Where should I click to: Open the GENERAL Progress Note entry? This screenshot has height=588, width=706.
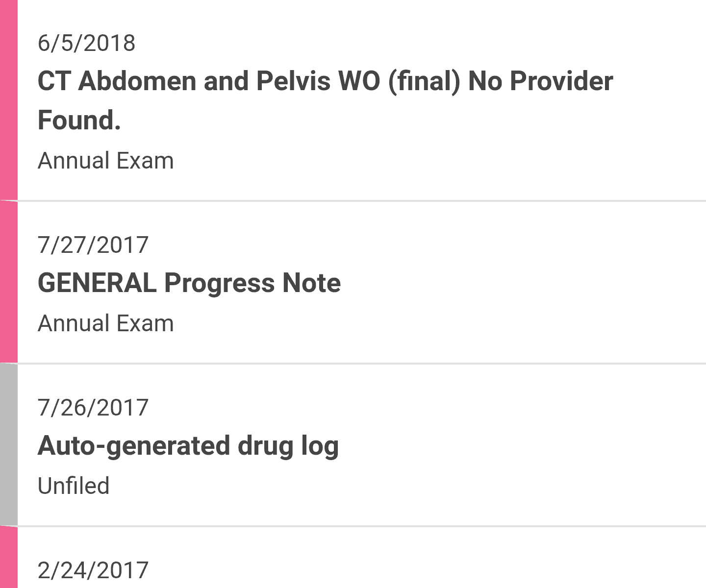[189, 283]
